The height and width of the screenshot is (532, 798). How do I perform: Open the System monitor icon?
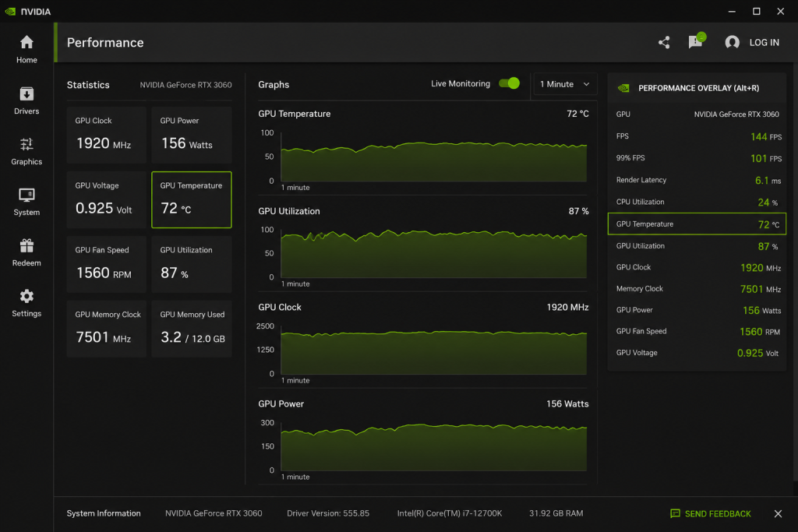(x=26, y=195)
